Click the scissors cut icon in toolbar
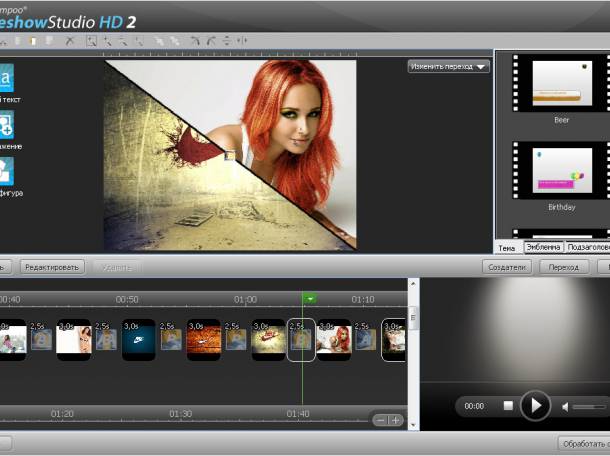610x456 pixels. (69, 40)
